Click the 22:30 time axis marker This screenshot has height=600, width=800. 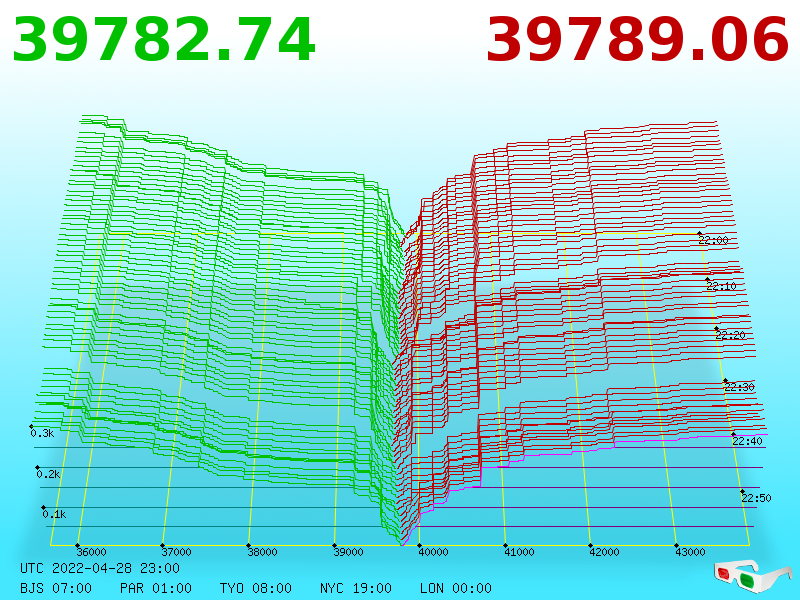[x=739, y=387]
